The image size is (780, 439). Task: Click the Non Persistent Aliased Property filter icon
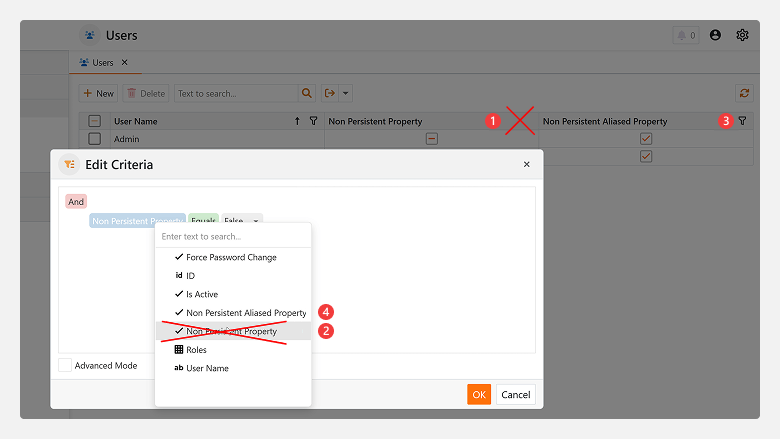tap(742, 121)
